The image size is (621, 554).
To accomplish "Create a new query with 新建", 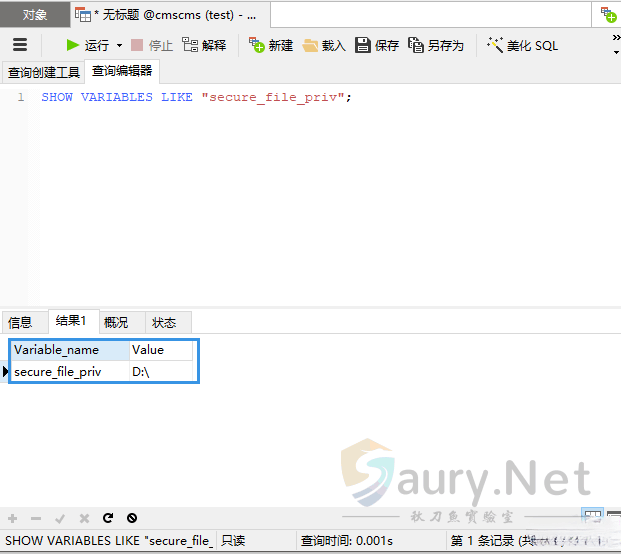I will point(270,45).
